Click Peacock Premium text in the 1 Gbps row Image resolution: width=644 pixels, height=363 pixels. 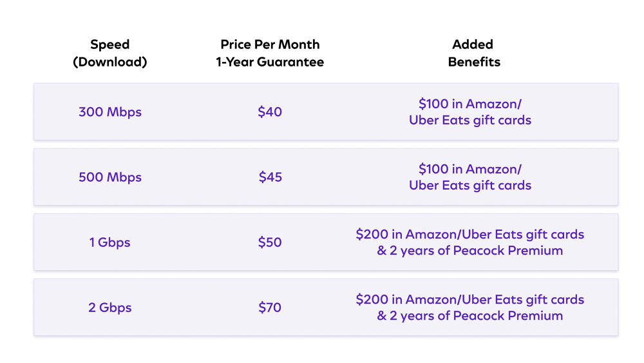point(508,251)
